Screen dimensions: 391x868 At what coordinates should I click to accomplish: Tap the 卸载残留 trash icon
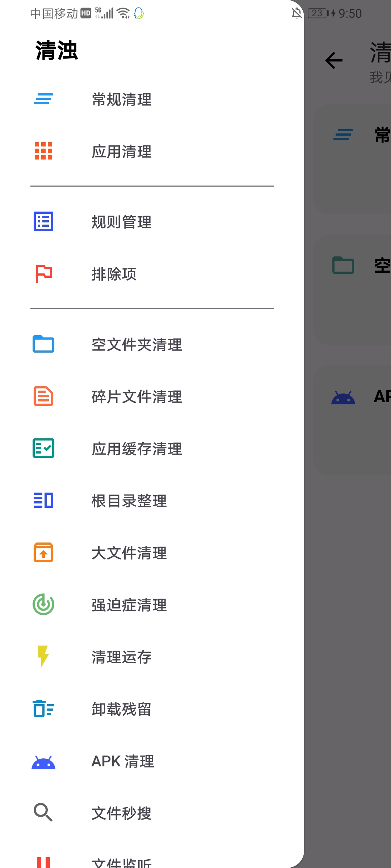(43, 709)
